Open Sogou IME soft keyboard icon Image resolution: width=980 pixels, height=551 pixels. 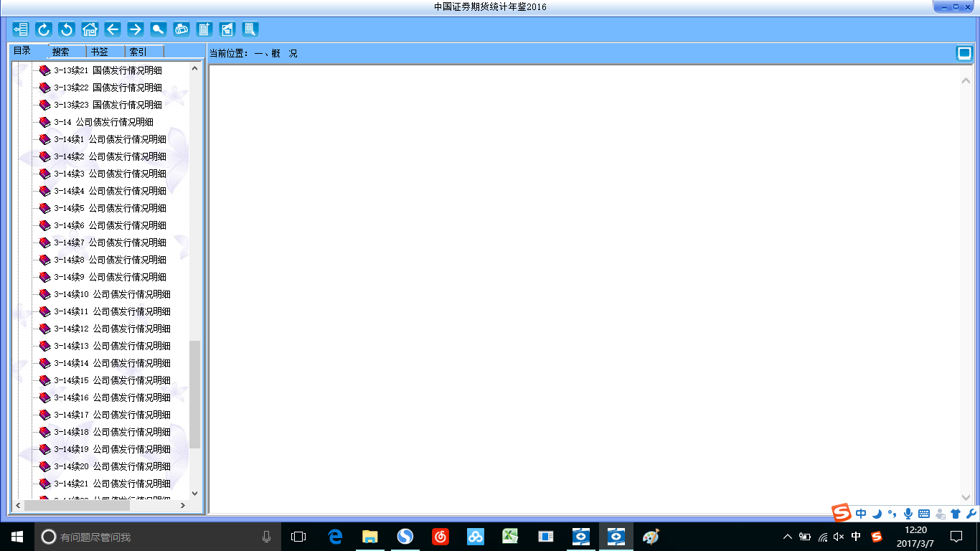[924, 514]
